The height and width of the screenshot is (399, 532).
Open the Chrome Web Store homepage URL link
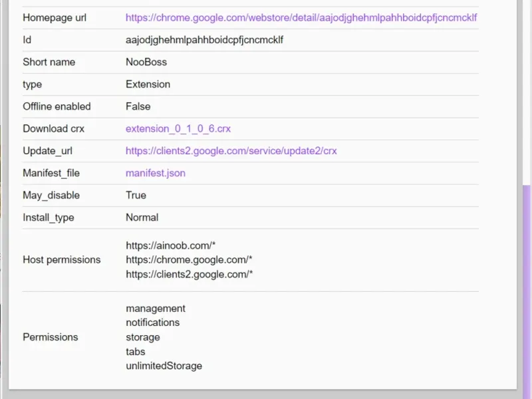coord(301,18)
